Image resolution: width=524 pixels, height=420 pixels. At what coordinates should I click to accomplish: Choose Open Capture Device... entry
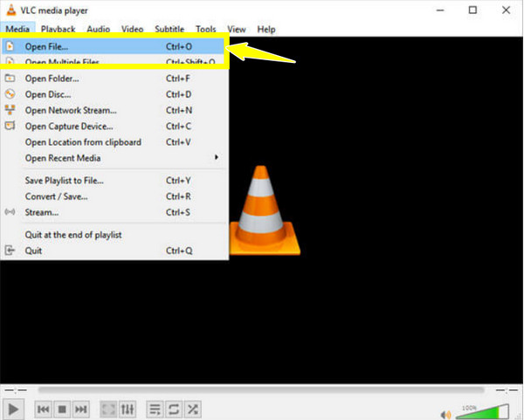pos(114,127)
